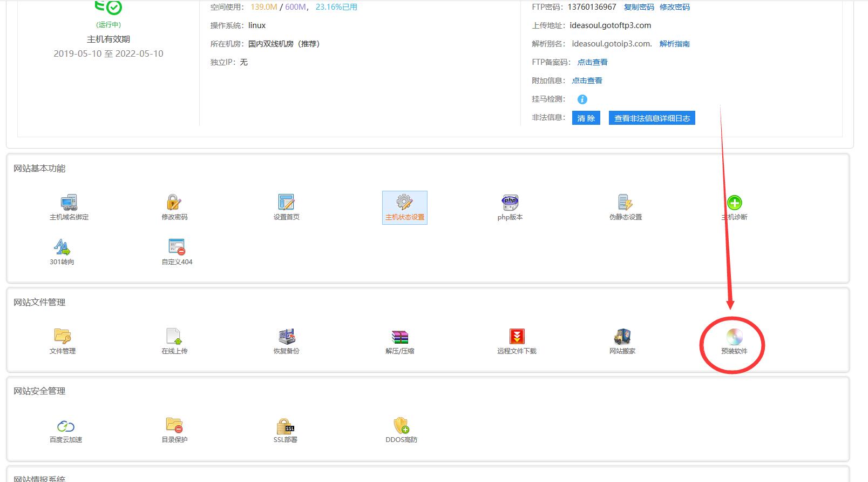Open the 自定义404 icon
Viewport: 868px width, 482px height.
point(177,247)
